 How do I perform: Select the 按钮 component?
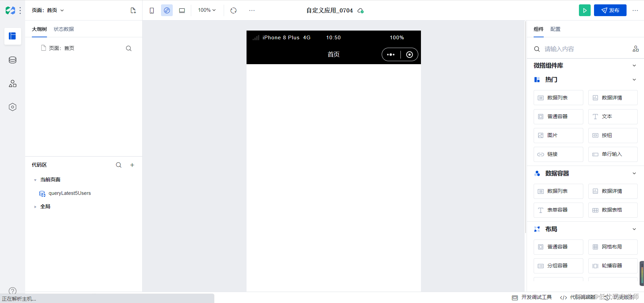pyautogui.click(x=613, y=135)
